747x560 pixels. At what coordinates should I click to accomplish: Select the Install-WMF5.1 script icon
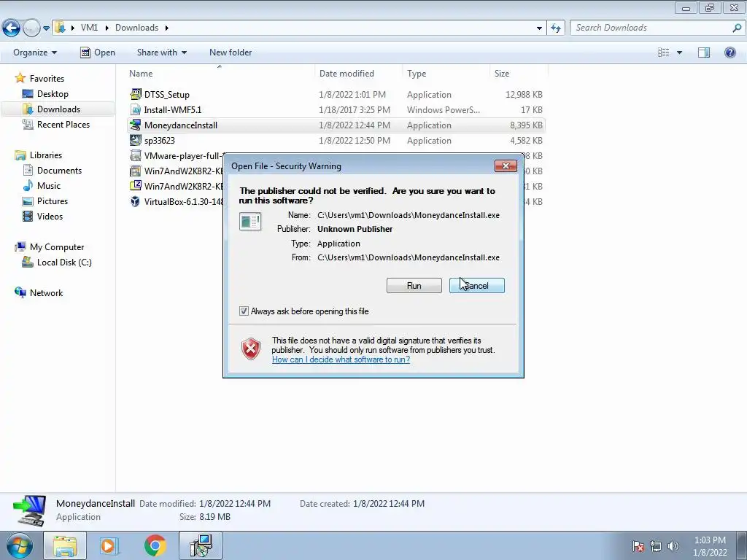tap(136, 109)
